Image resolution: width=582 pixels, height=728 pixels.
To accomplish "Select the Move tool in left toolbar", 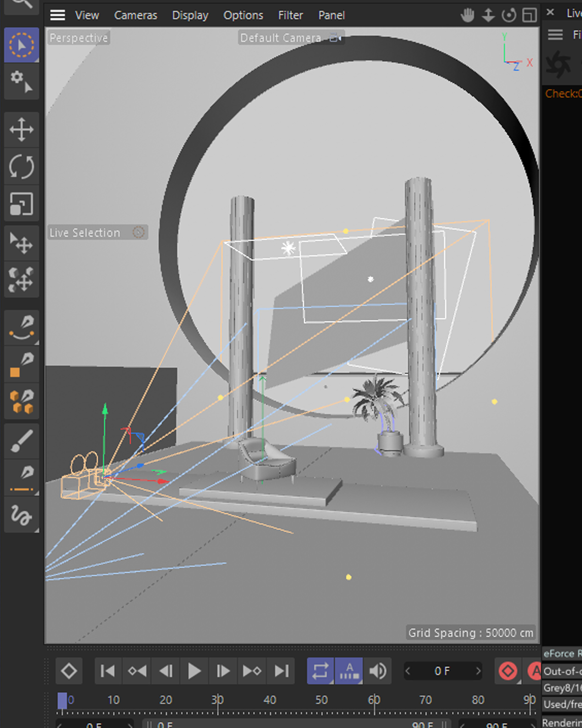I will coord(21,129).
